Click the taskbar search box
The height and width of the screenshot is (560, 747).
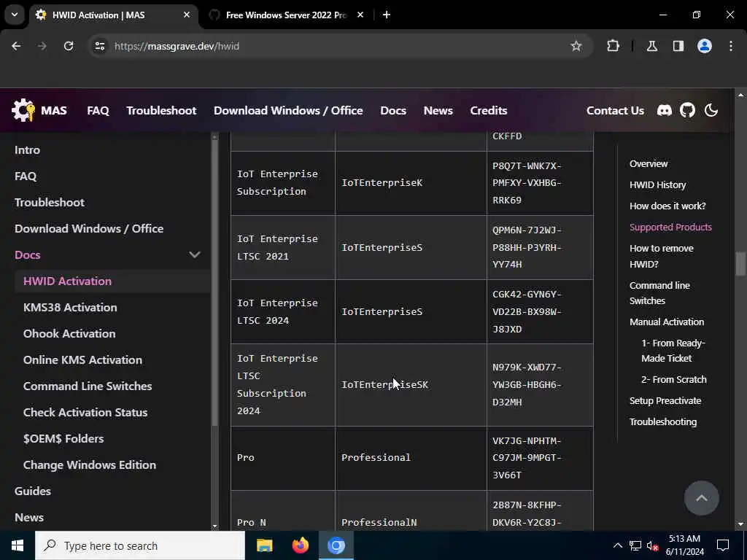click(x=140, y=545)
